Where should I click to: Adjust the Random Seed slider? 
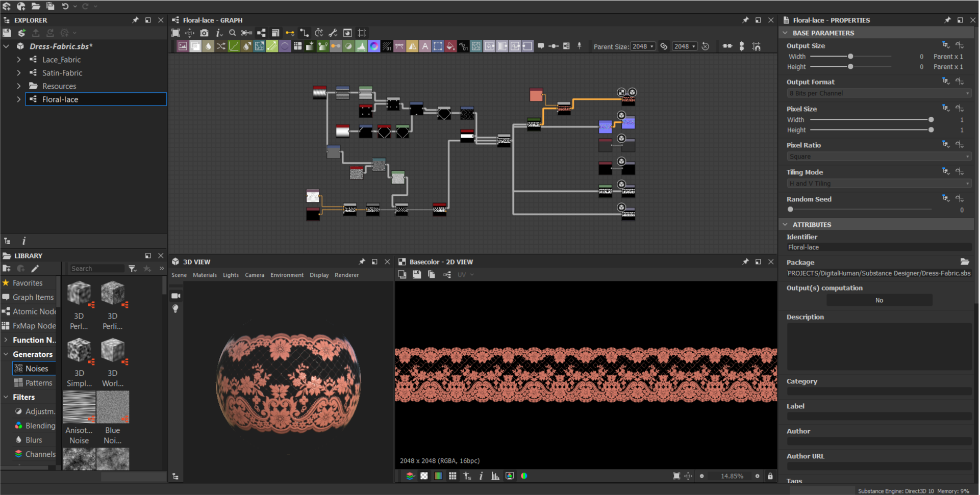tap(861, 210)
